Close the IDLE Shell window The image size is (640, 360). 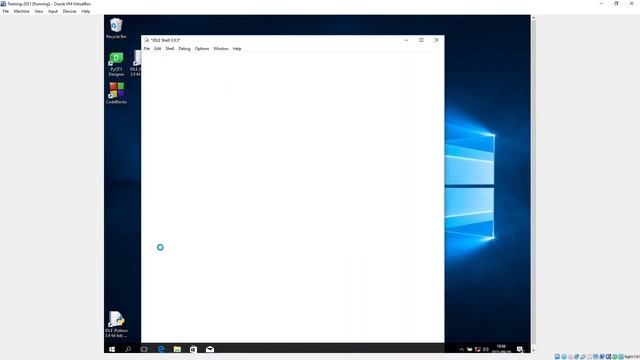pyautogui.click(x=437, y=40)
